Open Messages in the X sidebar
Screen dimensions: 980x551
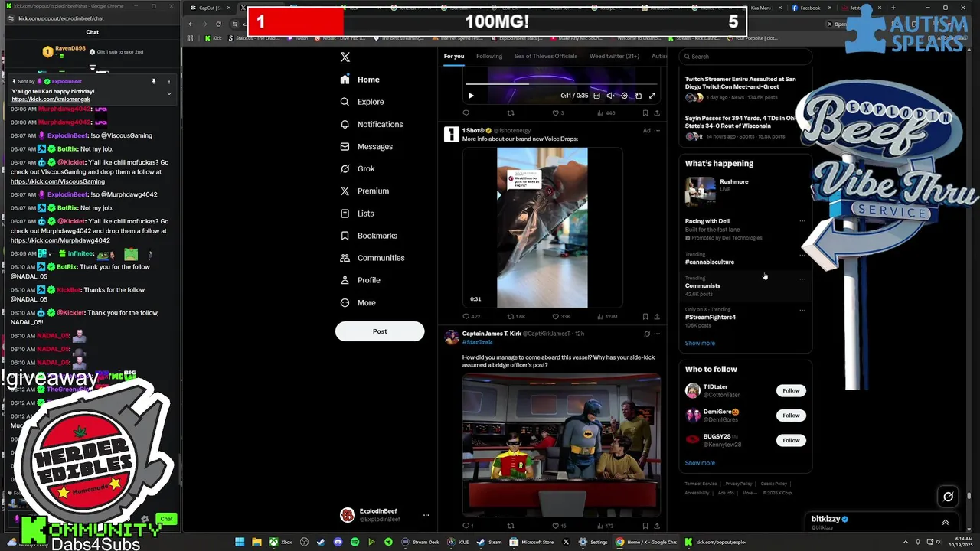(x=366, y=146)
